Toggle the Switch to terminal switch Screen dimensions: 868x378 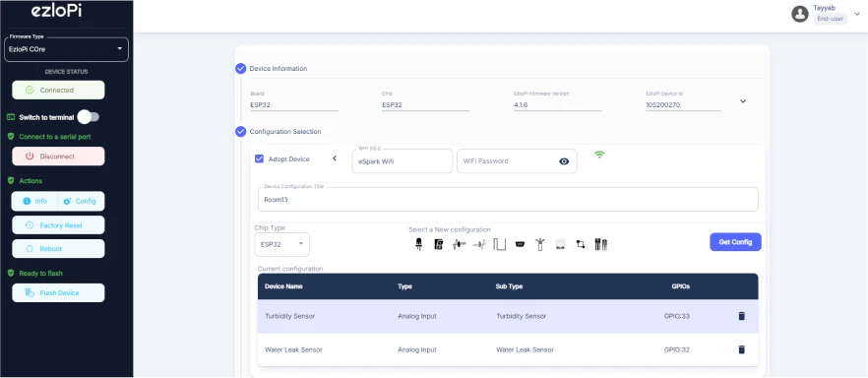click(x=88, y=117)
